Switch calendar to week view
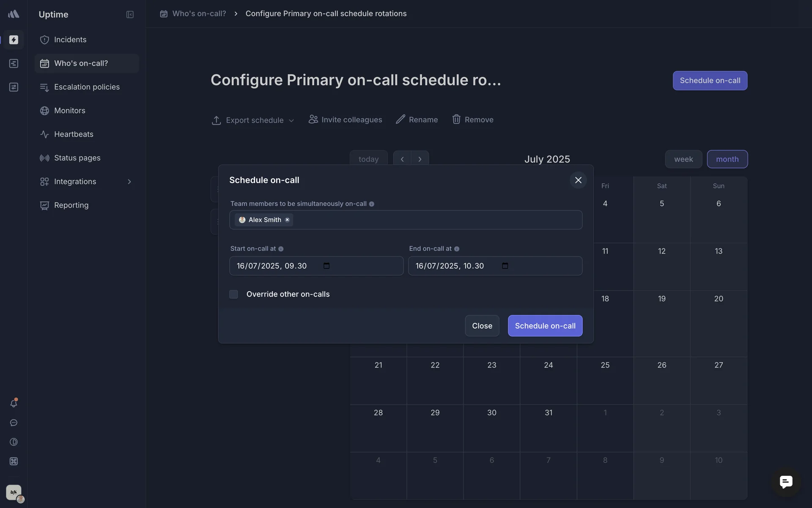 pyautogui.click(x=683, y=159)
